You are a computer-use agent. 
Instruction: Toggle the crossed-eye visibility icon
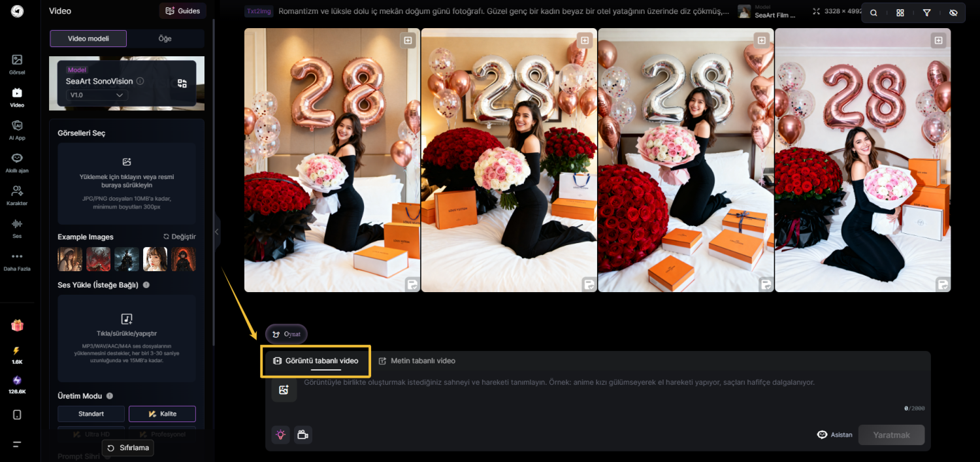tap(953, 13)
